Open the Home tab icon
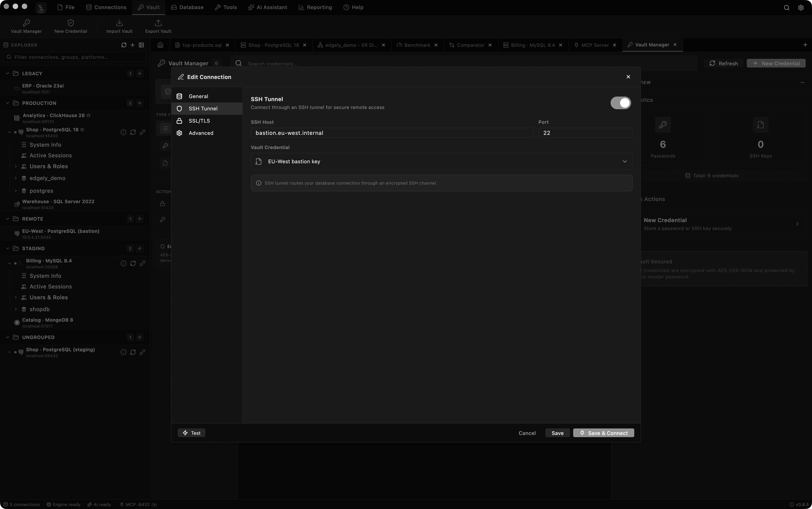The width and height of the screenshot is (812, 509). pyautogui.click(x=160, y=45)
